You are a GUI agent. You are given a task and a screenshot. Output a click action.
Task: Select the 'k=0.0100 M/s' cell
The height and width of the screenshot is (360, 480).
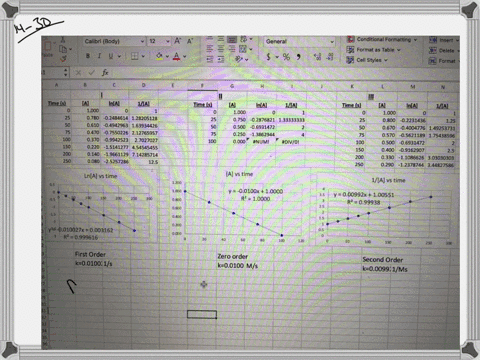(238, 266)
